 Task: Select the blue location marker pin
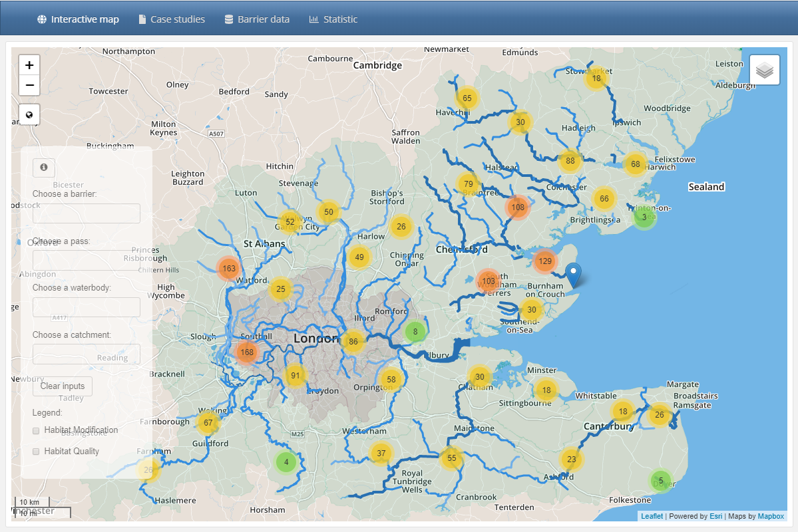(x=573, y=274)
